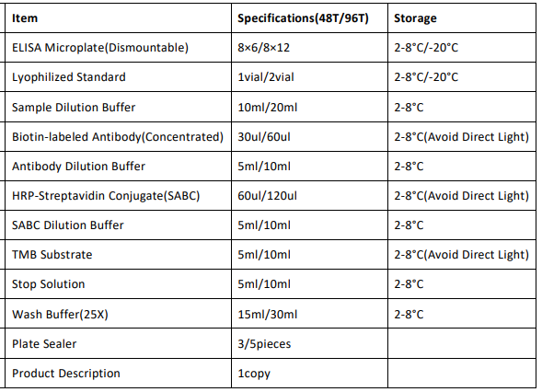
Task: Click Biotin-labeled Antibody(Concentrated) text
Action: click(118, 137)
